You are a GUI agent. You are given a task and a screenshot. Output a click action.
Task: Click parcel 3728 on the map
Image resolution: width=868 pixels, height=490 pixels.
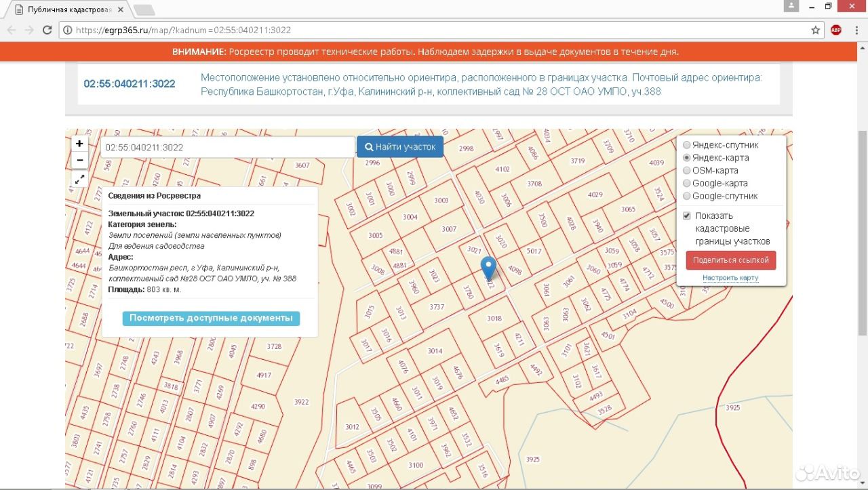(x=274, y=346)
